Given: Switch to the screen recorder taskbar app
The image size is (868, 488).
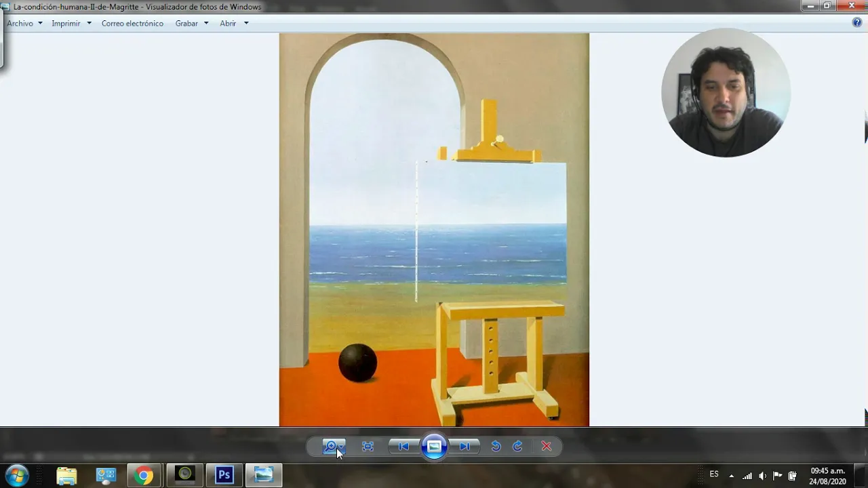Looking at the screenshot, I should tap(185, 476).
